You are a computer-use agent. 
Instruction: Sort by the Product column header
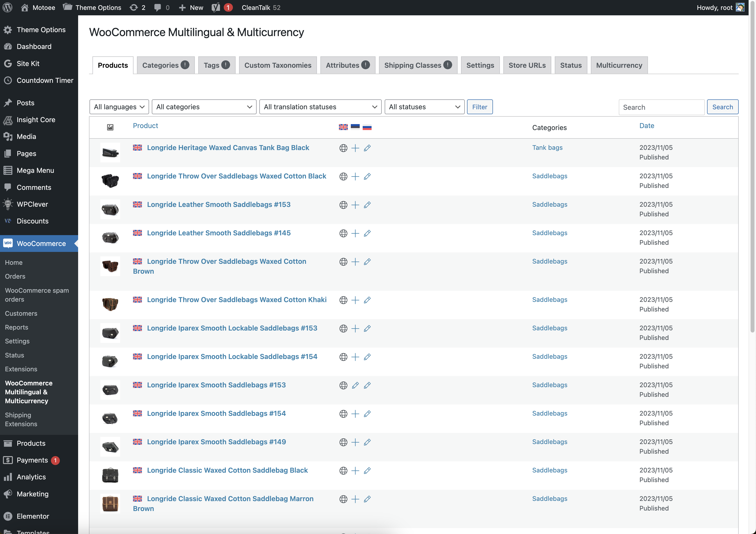coord(145,125)
